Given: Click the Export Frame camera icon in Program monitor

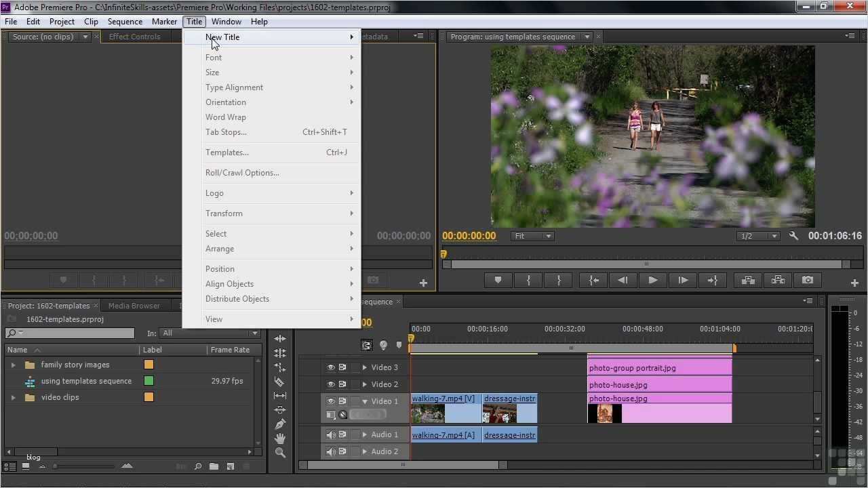Looking at the screenshot, I should [x=808, y=280].
